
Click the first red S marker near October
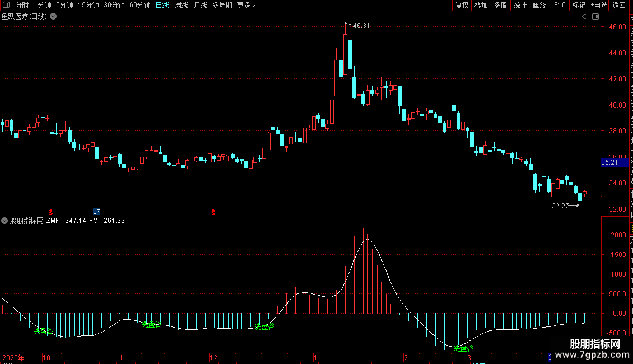point(51,212)
